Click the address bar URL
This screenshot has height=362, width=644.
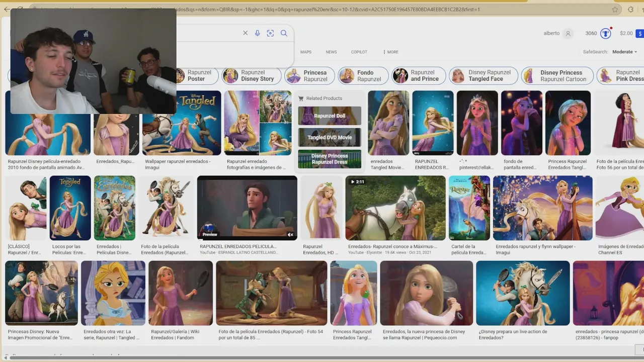322,9
